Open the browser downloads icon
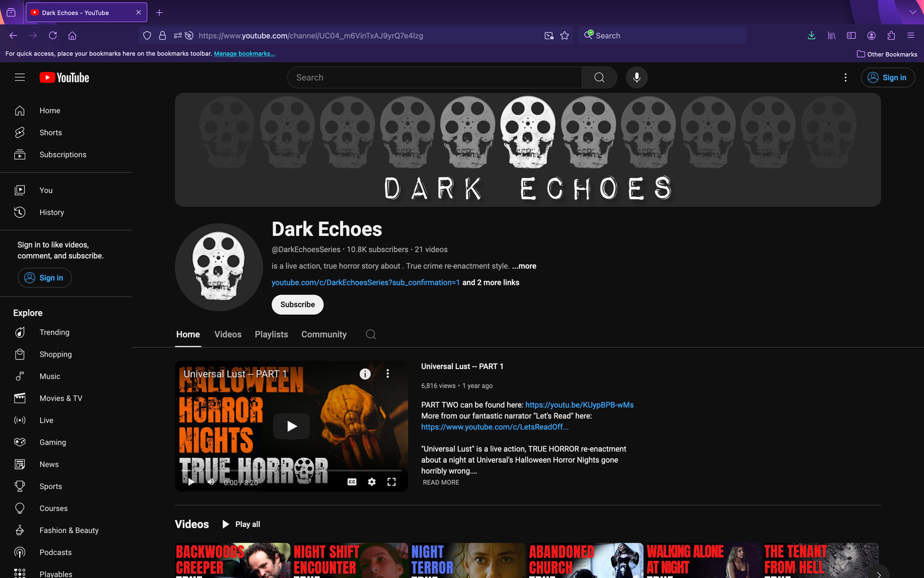 (x=811, y=36)
